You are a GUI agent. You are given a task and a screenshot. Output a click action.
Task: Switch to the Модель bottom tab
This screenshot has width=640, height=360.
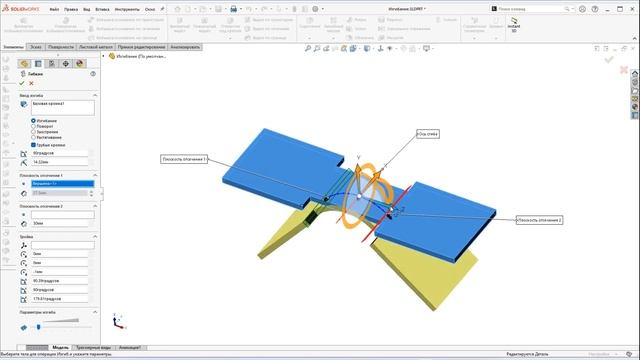pos(61,348)
